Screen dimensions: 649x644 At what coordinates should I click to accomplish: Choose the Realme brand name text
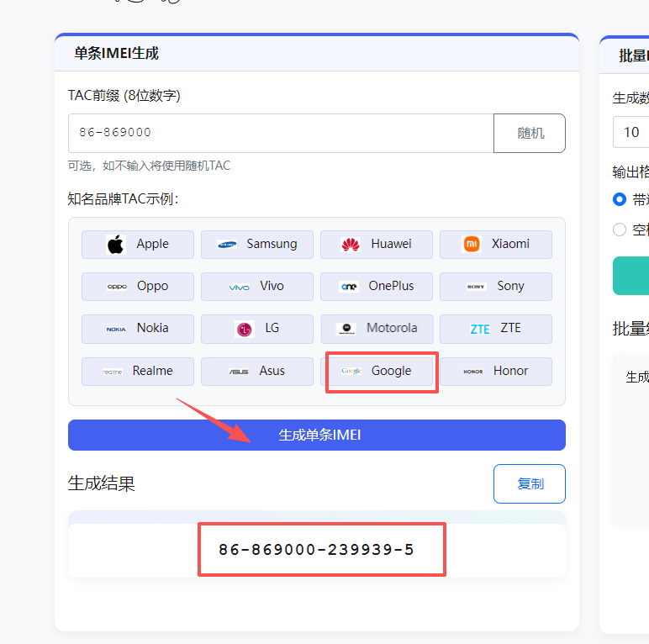(x=153, y=371)
